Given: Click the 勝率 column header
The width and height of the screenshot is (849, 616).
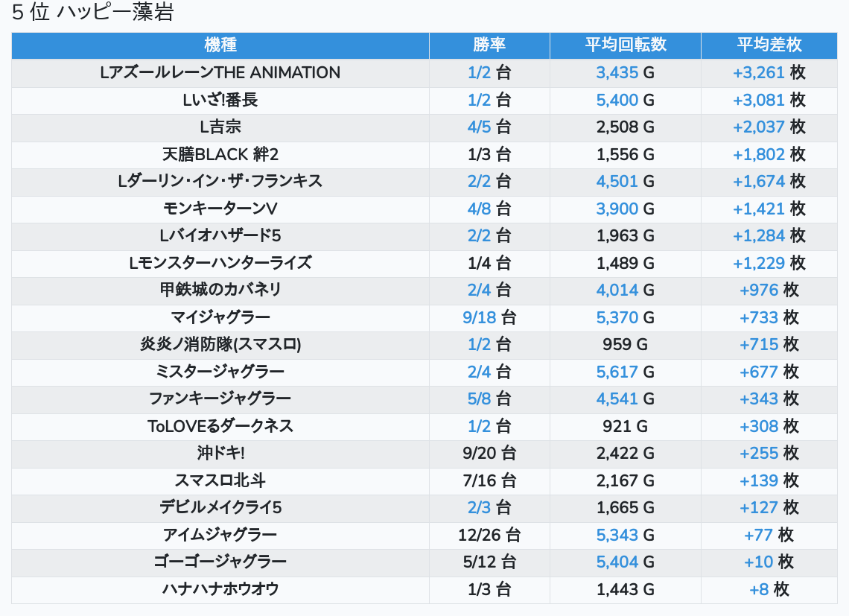Looking at the screenshot, I should (x=489, y=45).
